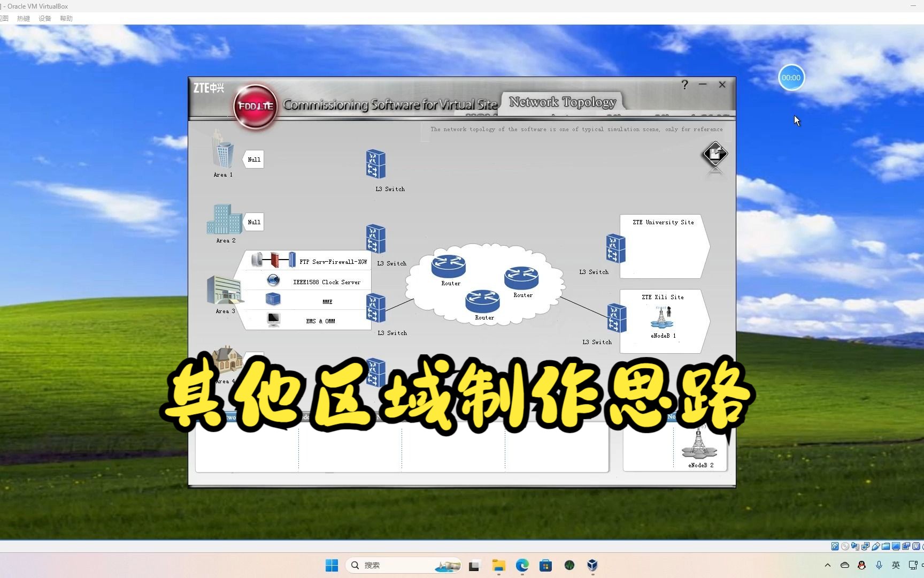Open the VirtualBox 帮助 menu
Image resolution: width=924 pixels, height=578 pixels.
pos(66,18)
